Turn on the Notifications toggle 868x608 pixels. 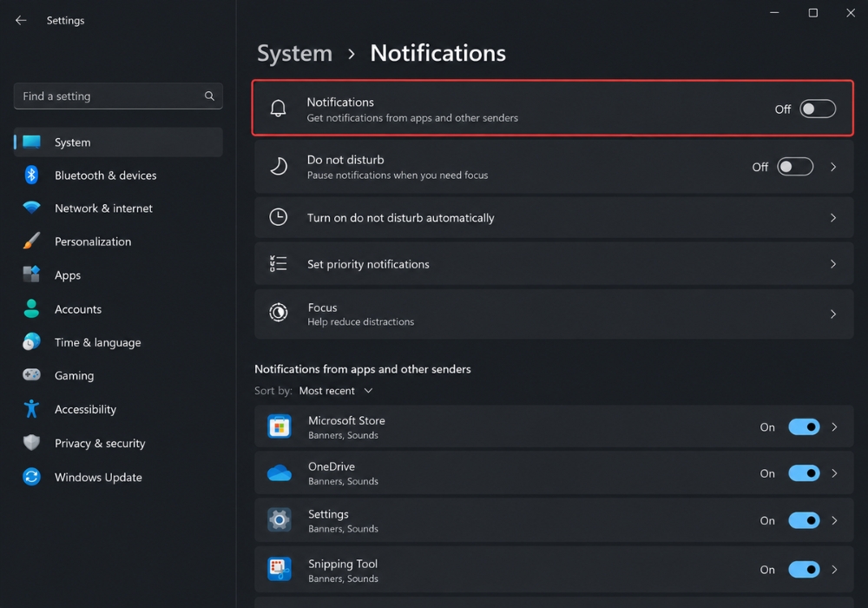coord(818,109)
